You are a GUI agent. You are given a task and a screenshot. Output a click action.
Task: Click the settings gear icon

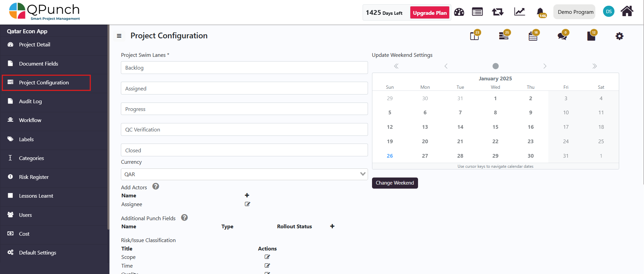(619, 36)
